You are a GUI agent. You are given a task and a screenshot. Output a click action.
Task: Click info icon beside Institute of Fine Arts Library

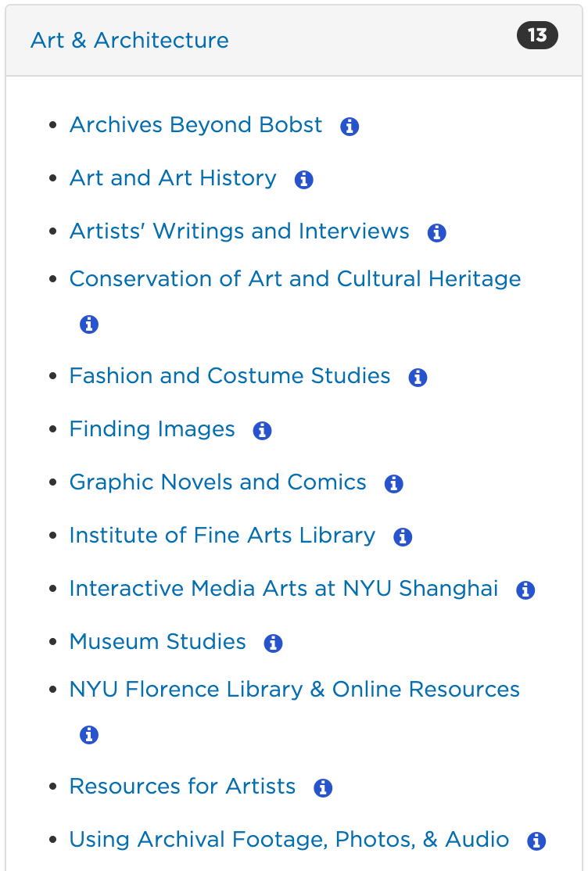403,537
